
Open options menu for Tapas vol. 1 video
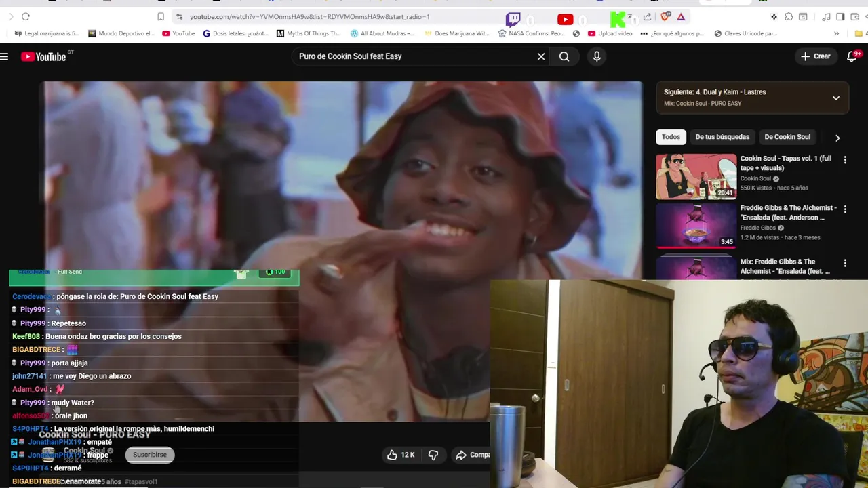845,160
